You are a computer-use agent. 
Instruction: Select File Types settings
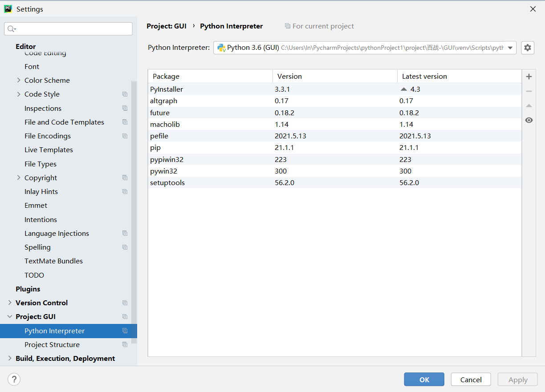click(x=41, y=164)
